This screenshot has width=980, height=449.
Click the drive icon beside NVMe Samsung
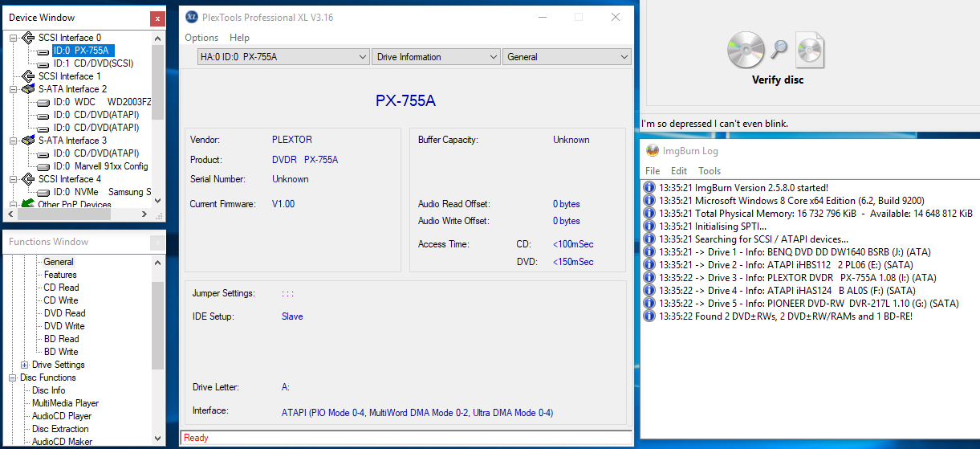point(43,192)
